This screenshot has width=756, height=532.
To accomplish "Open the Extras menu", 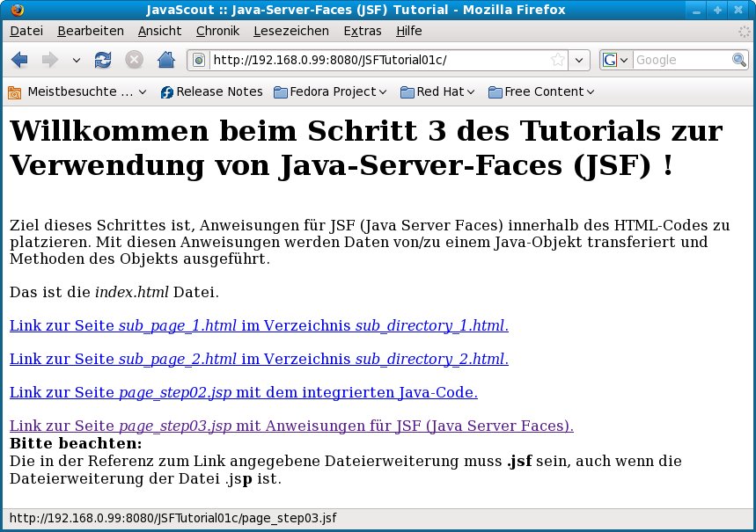I will 363,31.
